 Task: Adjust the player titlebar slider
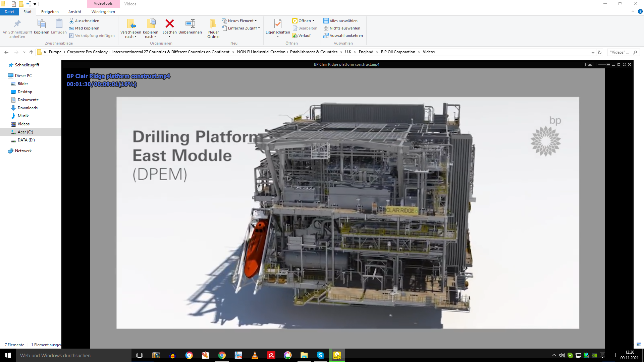pos(604,64)
